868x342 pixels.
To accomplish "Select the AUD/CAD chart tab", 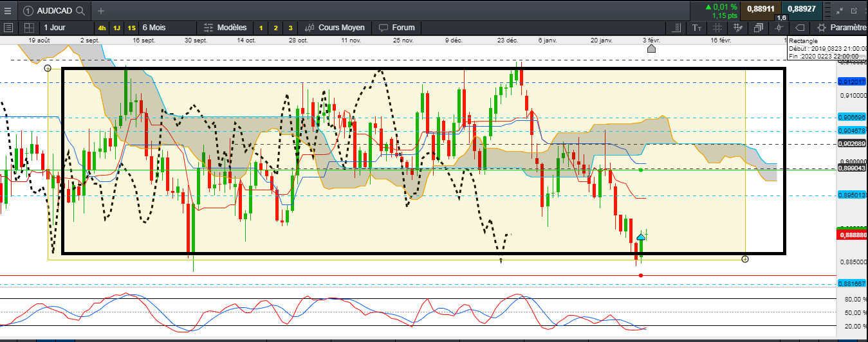I will (x=54, y=11).
